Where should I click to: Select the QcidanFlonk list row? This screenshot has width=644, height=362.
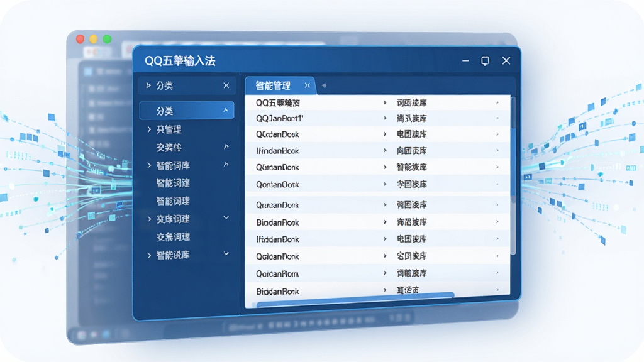point(377,256)
